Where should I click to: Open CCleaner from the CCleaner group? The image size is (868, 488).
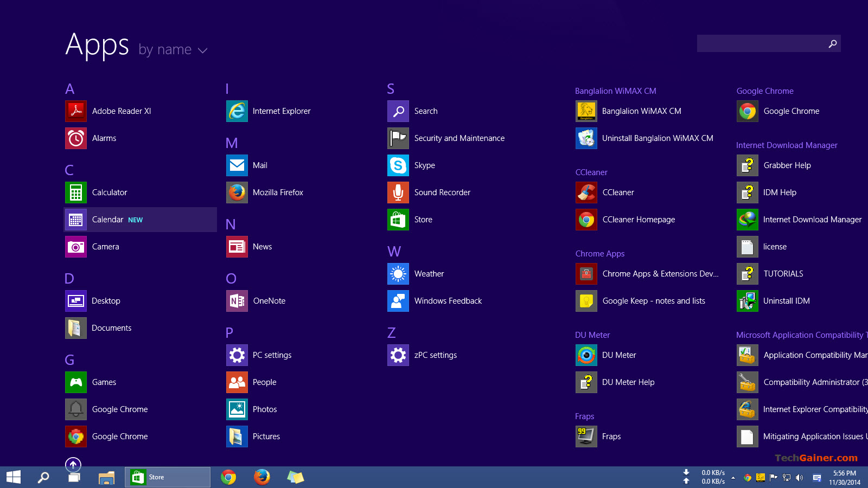click(618, 192)
